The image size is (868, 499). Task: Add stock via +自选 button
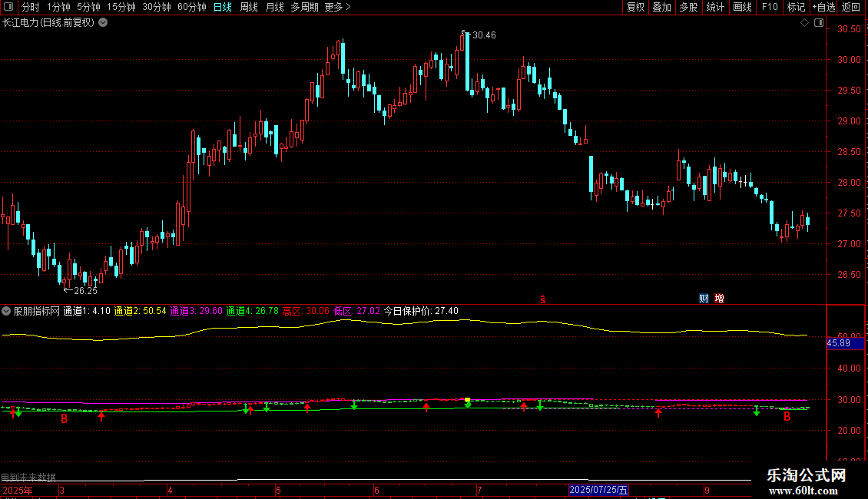(823, 7)
